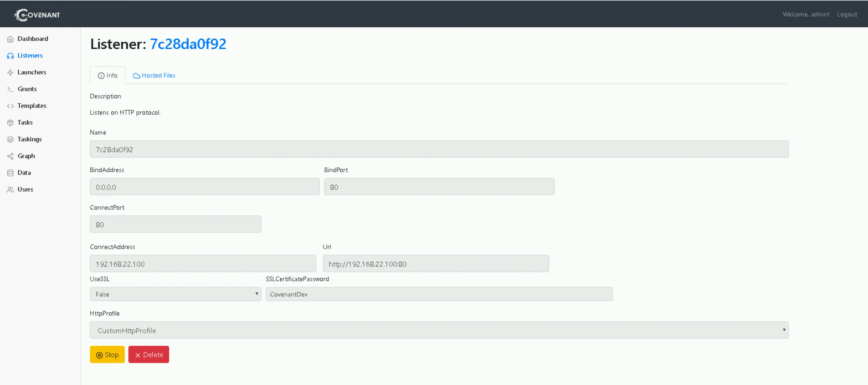Click the Tasks box icon

10,123
